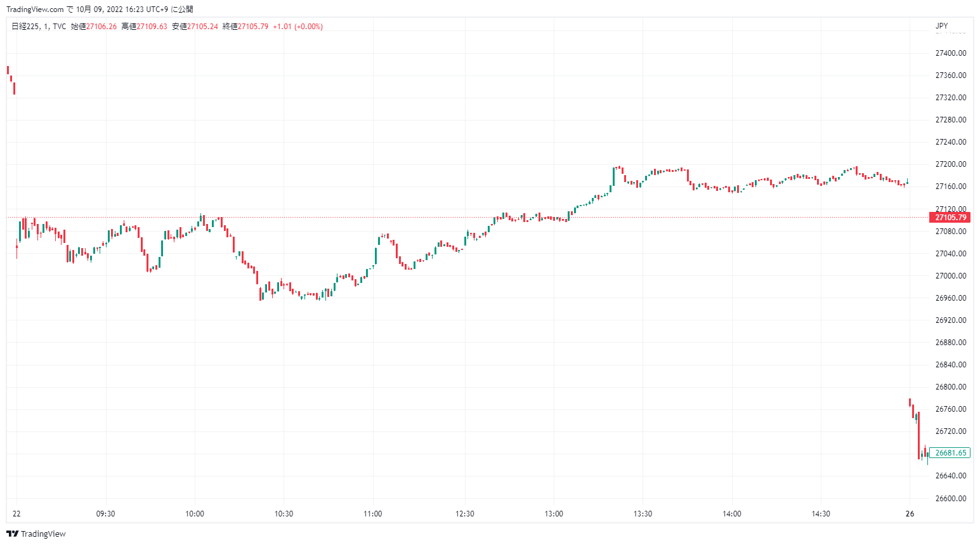Click the 安値 low value 27105.24

(x=202, y=27)
